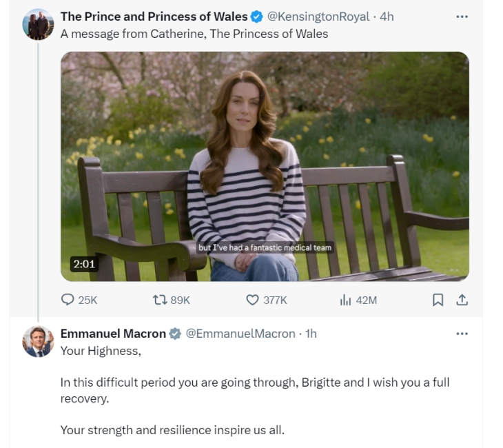Like the post with 377K hearts
The height and width of the screenshot is (448, 503).
(x=252, y=300)
